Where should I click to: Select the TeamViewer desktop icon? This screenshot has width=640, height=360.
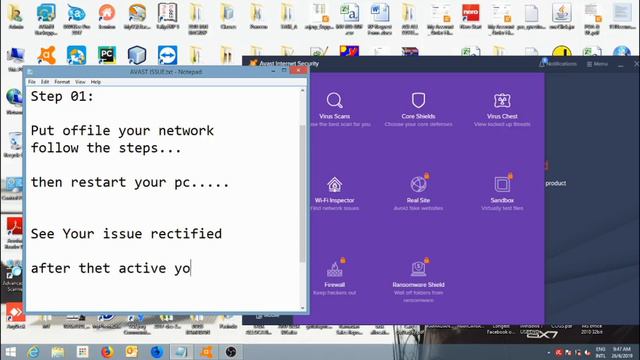coord(167,55)
